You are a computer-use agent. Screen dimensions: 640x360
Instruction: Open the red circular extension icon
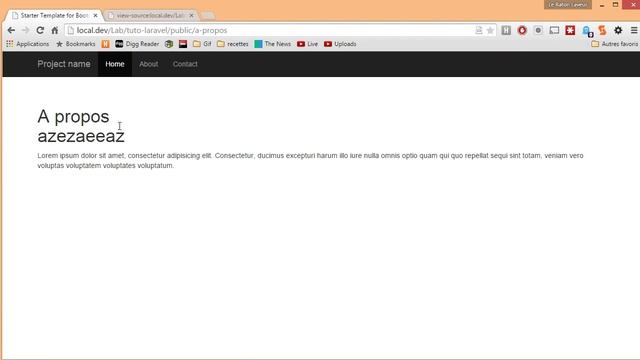coord(522,30)
